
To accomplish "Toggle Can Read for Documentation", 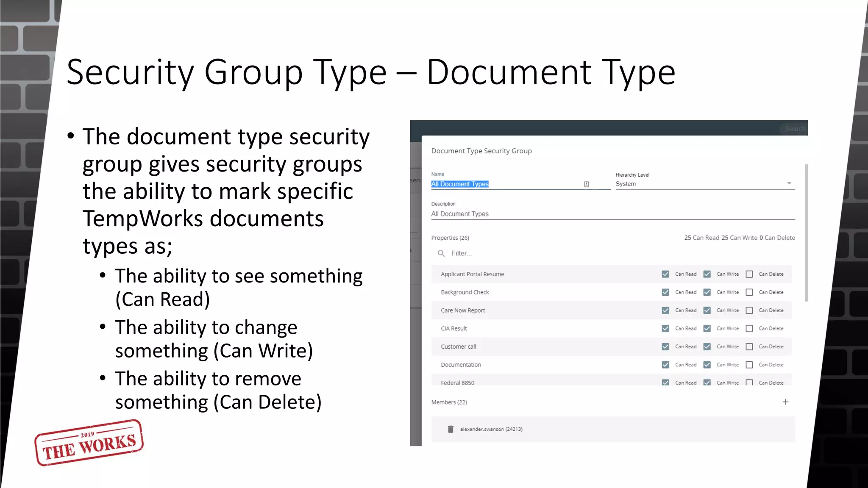I will pos(665,365).
